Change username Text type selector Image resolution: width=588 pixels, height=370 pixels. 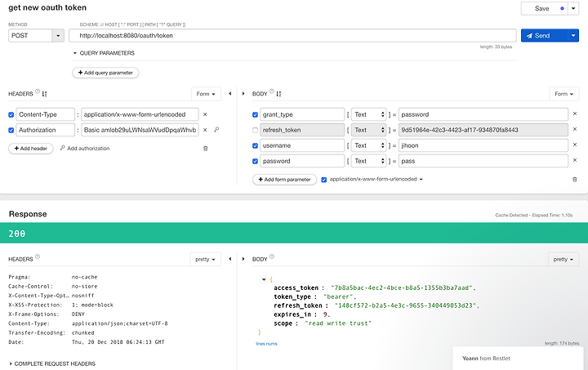click(369, 145)
